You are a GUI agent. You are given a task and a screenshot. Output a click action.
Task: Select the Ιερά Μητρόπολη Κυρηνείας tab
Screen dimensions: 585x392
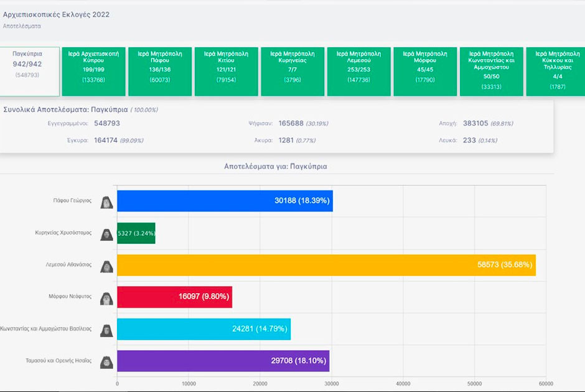(x=292, y=71)
